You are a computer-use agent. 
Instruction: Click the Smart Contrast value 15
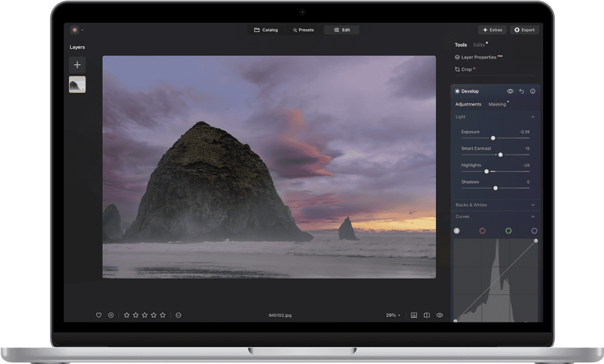(527, 148)
